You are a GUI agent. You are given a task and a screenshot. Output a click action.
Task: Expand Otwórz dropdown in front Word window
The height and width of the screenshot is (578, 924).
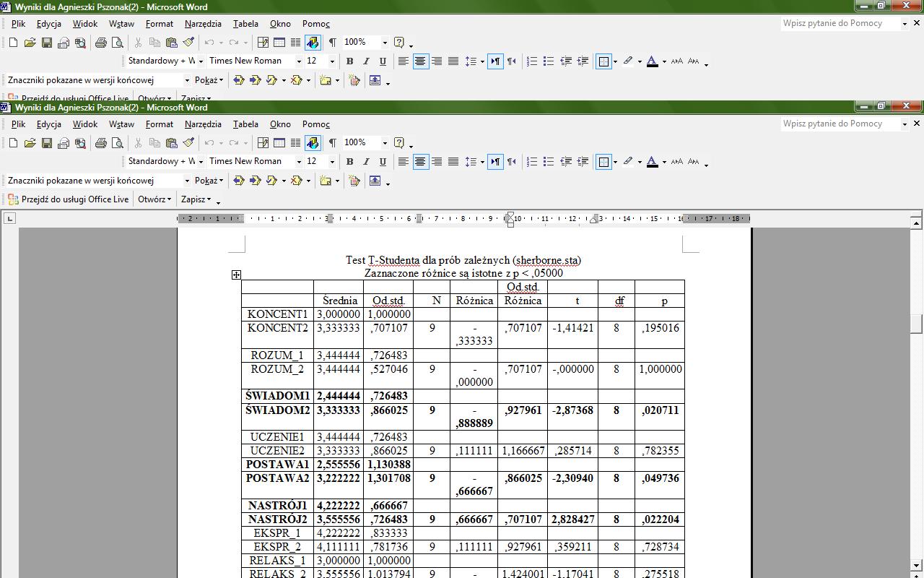click(154, 199)
